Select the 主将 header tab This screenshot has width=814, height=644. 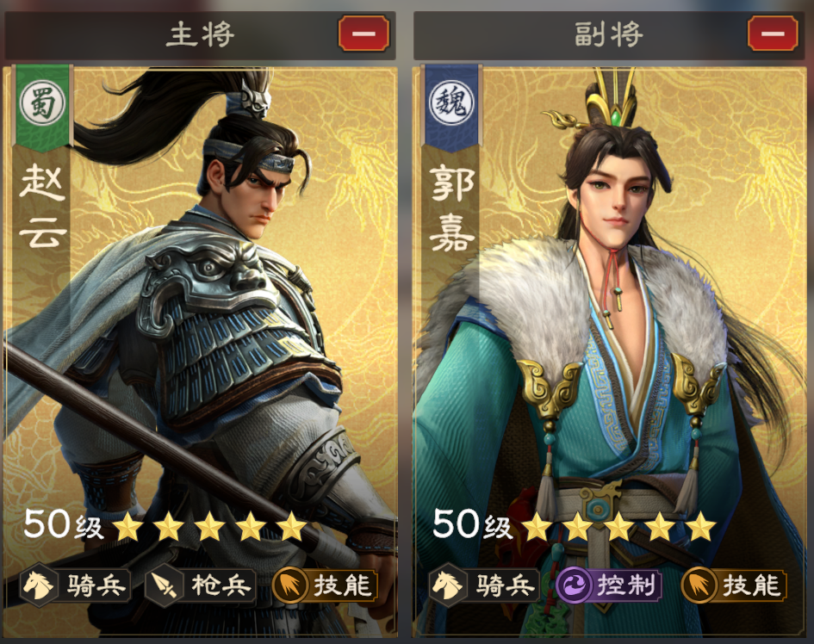click(x=201, y=35)
